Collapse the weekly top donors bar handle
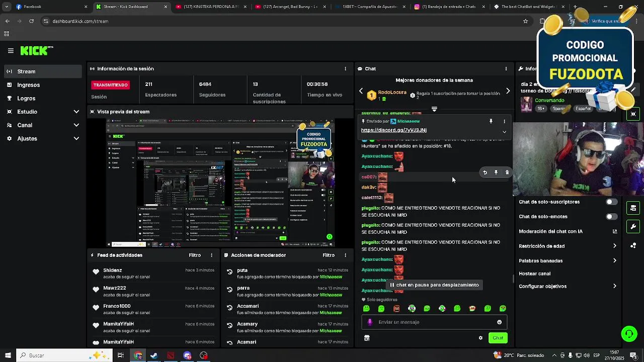This screenshot has width=644, height=362. (434, 109)
